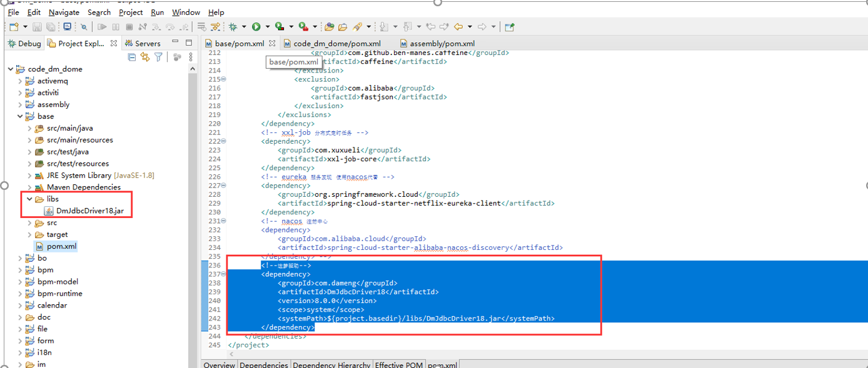The image size is (868, 368).
Task: Fold the dependency block at line 237
Action: click(x=224, y=274)
